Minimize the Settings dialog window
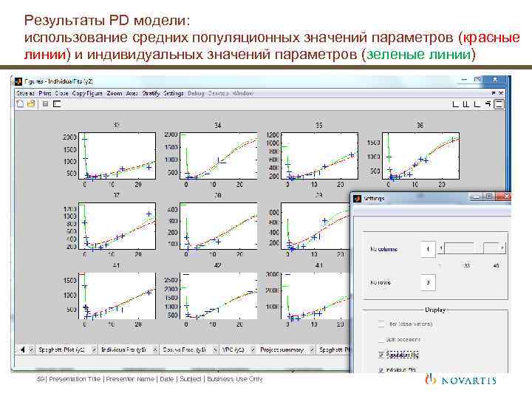 476,197
